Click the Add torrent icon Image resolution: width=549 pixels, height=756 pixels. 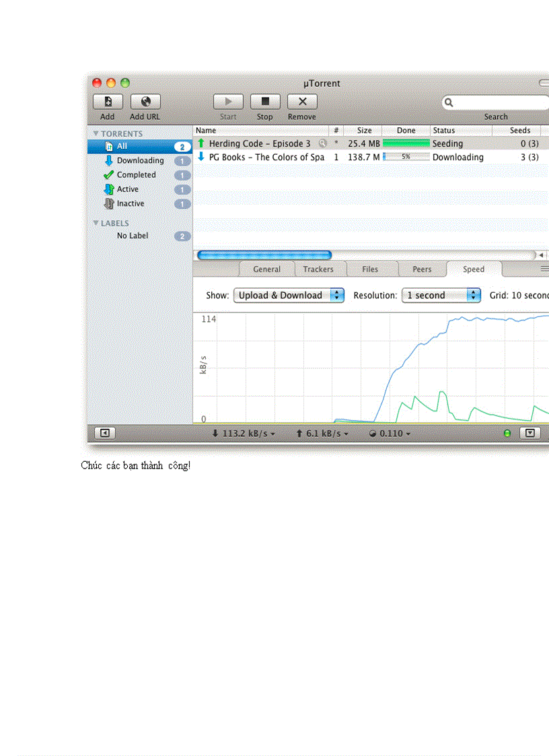[x=107, y=102]
